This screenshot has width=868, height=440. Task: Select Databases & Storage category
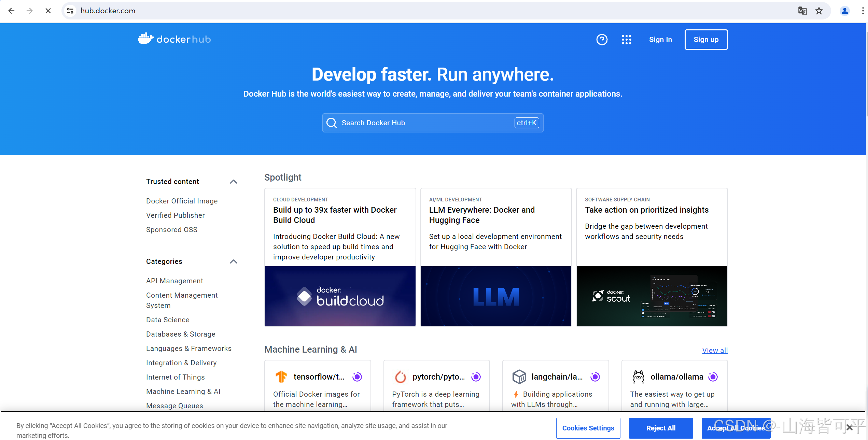click(x=181, y=334)
